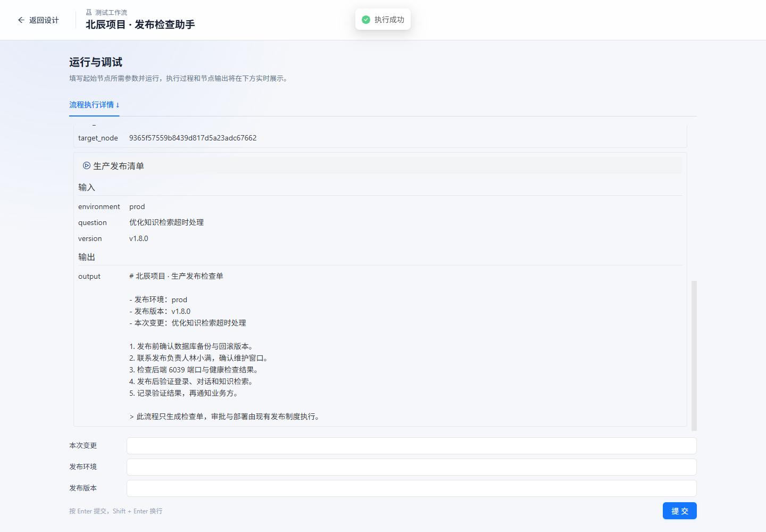The height and width of the screenshot is (532, 766).
Task: Open the 流程执行详情 tab
Action: click(94, 105)
